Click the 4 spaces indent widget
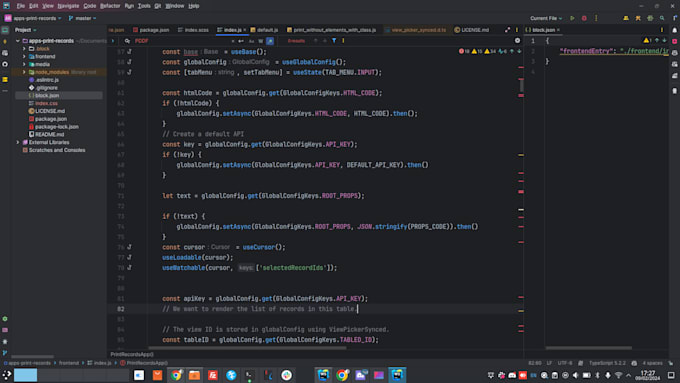 pyautogui.click(x=652, y=363)
